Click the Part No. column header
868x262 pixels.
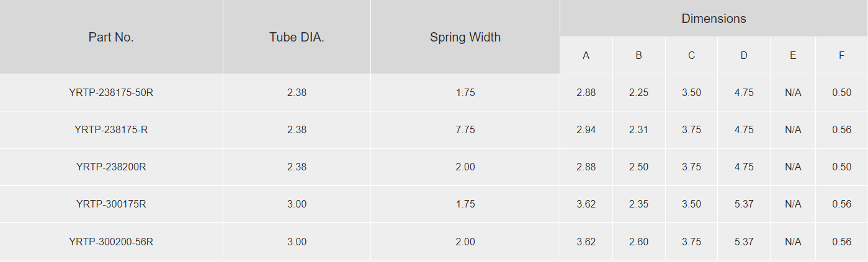coord(111,37)
